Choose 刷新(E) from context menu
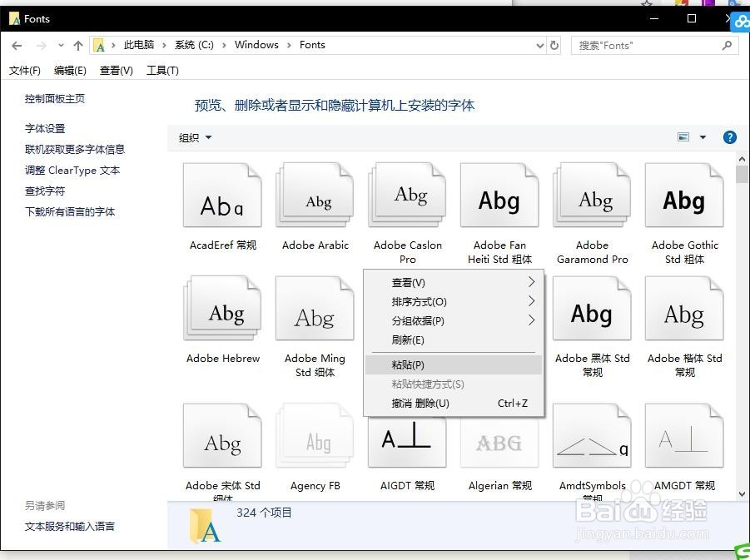 [x=453, y=340]
